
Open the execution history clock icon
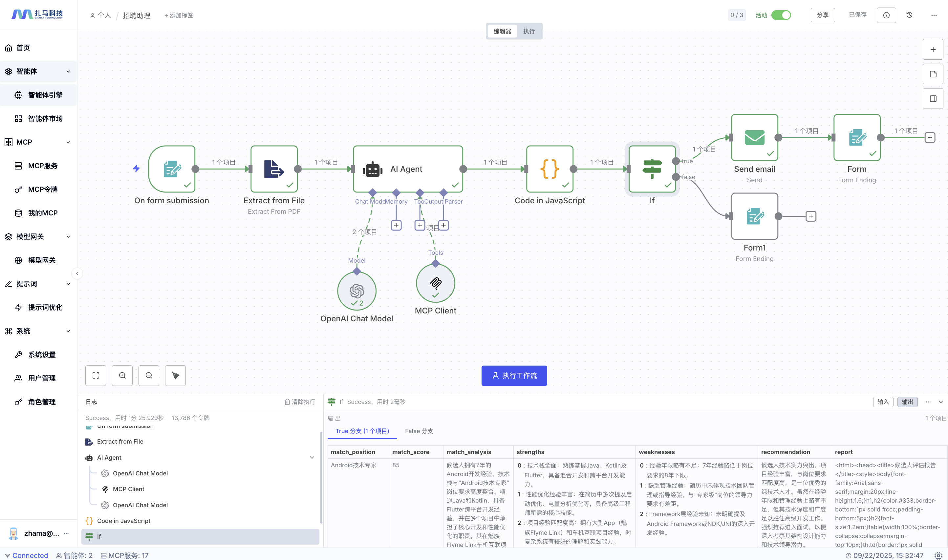coord(910,15)
